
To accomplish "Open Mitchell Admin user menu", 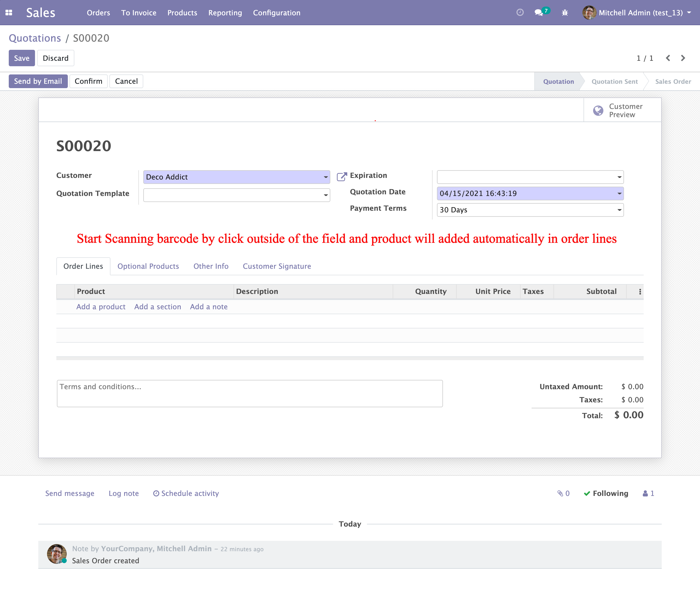I will click(x=637, y=13).
